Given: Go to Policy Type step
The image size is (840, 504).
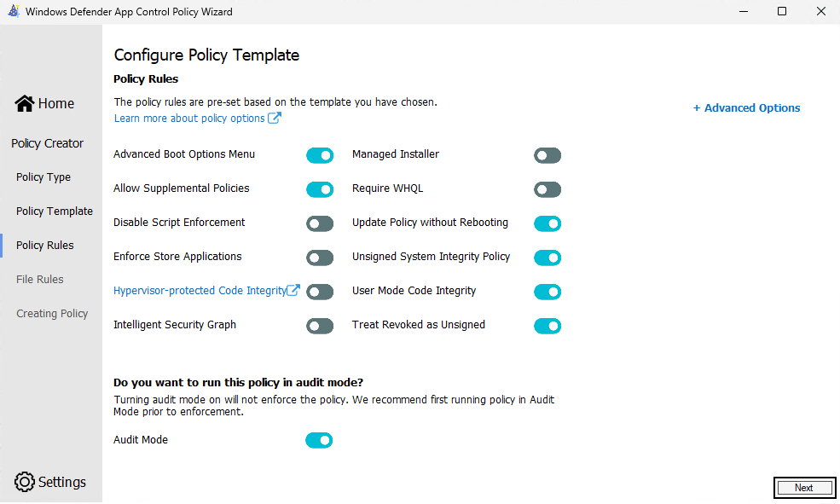Looking at the screenshot, I should coord(43,177).
